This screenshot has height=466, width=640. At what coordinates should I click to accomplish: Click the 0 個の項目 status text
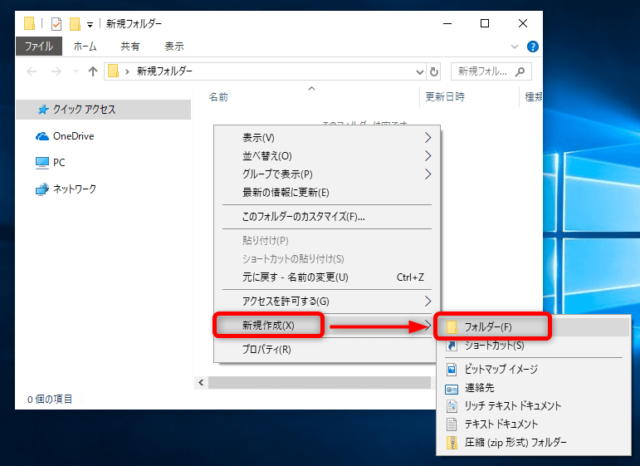(x=49, y=399)
